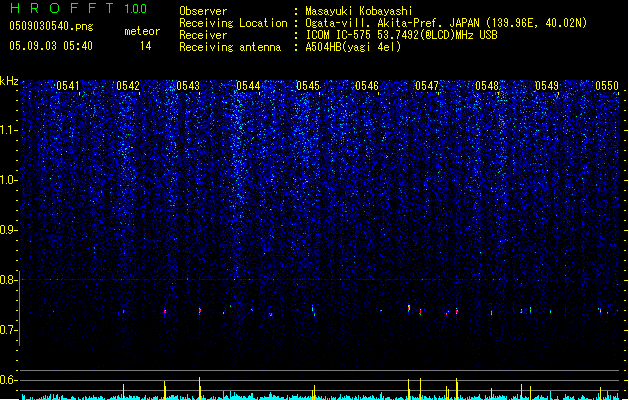Click time marker 0541
Screen dimensions: 629x400
click(68, 86)
